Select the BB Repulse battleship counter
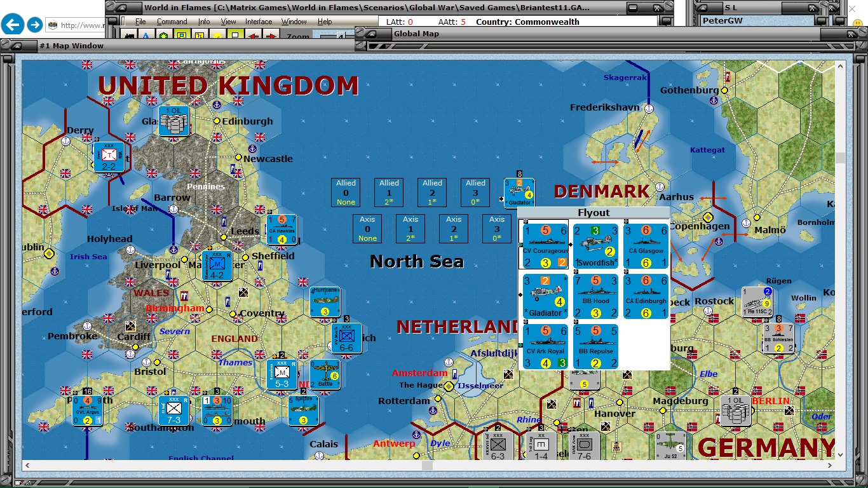 coord(595,346)
